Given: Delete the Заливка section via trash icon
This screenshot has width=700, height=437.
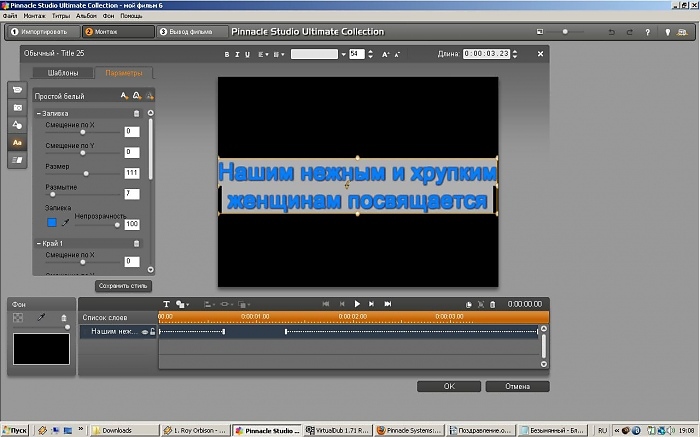Looking at the screenshot, I should 137,113.
